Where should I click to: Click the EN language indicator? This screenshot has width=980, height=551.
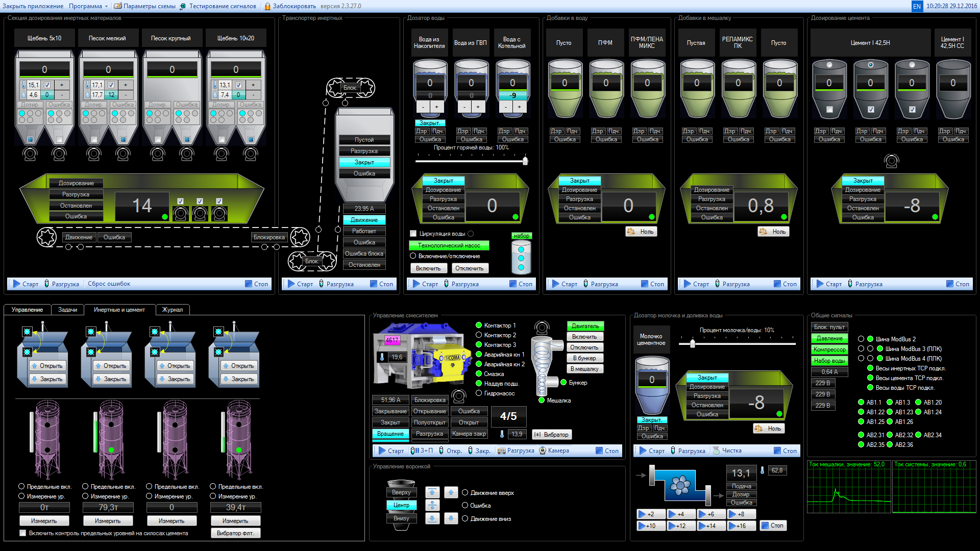917,6
